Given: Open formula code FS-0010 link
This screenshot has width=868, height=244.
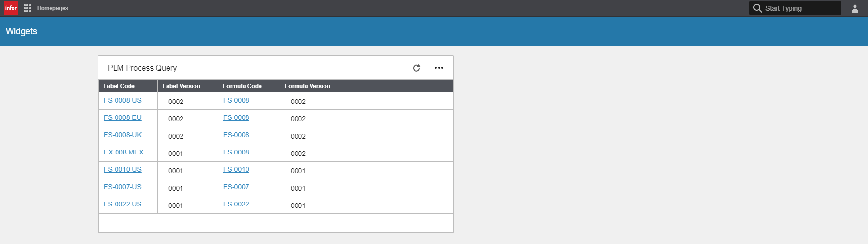Looking at the screenshot, I should pyautogui.click(x=236, y=170).
